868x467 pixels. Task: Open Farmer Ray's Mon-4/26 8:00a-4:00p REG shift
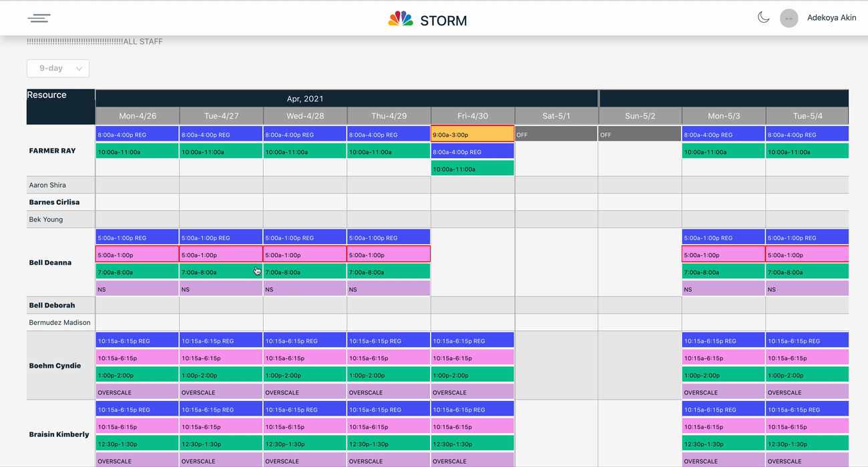(x=138, y=134)
